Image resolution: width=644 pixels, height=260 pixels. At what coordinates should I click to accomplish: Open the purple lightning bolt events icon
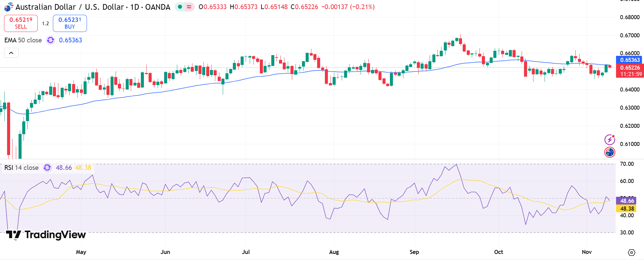point(610,139)
